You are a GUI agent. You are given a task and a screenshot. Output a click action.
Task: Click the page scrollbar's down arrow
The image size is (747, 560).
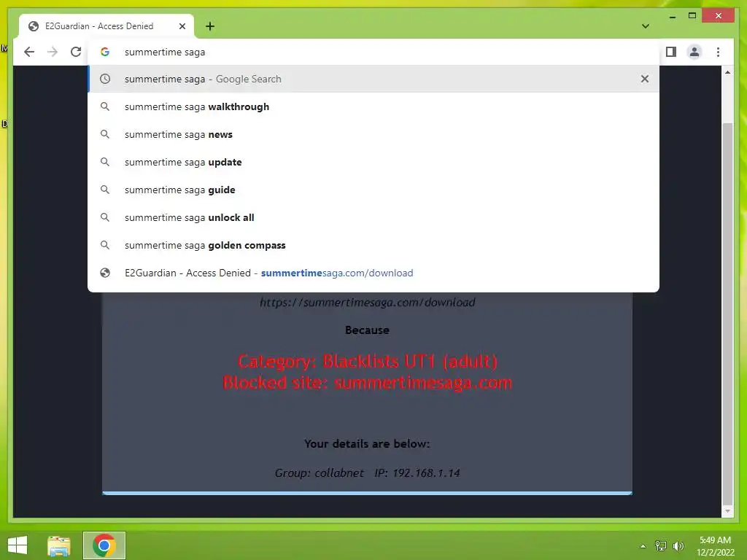pyautogui.click(x=727, y=511)
